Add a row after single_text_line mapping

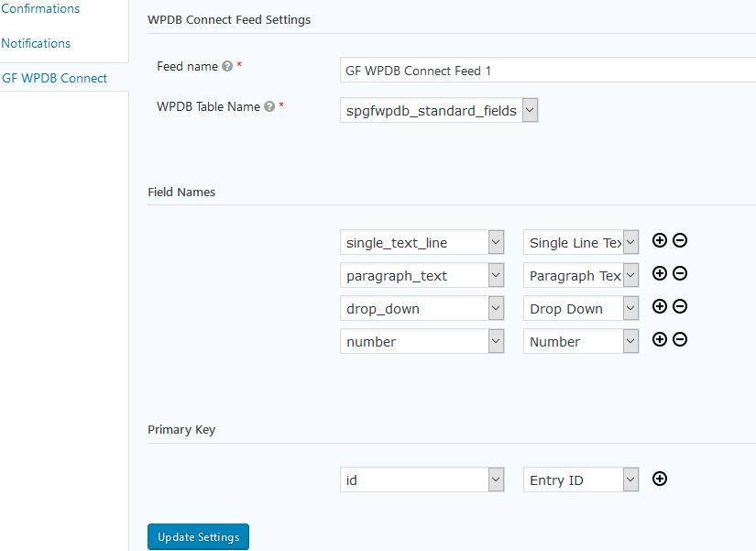tap(659, 240)
